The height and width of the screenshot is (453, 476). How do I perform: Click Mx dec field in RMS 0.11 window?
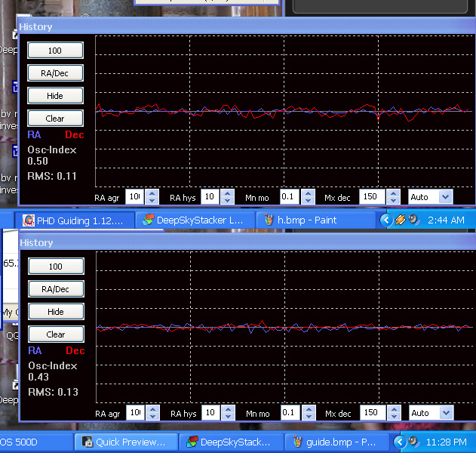[x=372, y=196]
